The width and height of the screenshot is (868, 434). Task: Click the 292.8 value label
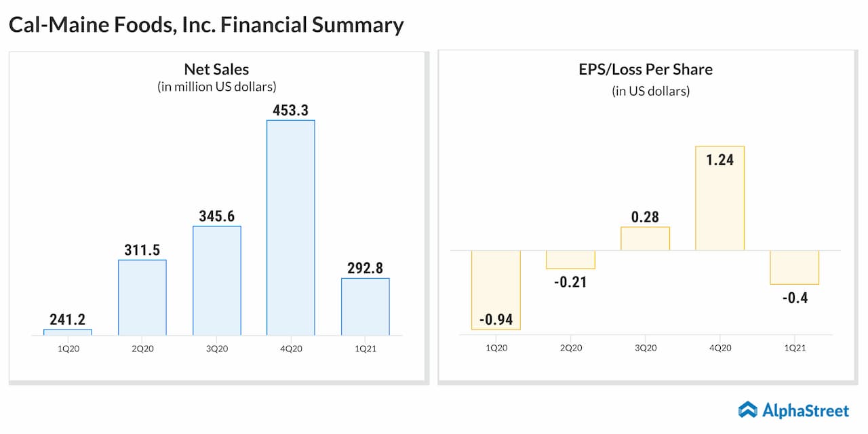point(366,268)
